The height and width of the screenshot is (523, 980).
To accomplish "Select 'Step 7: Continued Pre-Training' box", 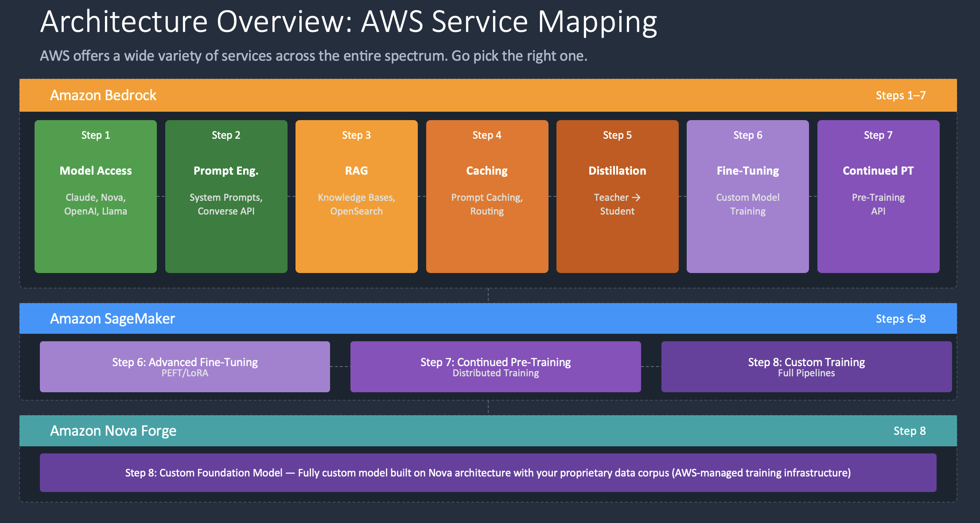I will 496,367.
